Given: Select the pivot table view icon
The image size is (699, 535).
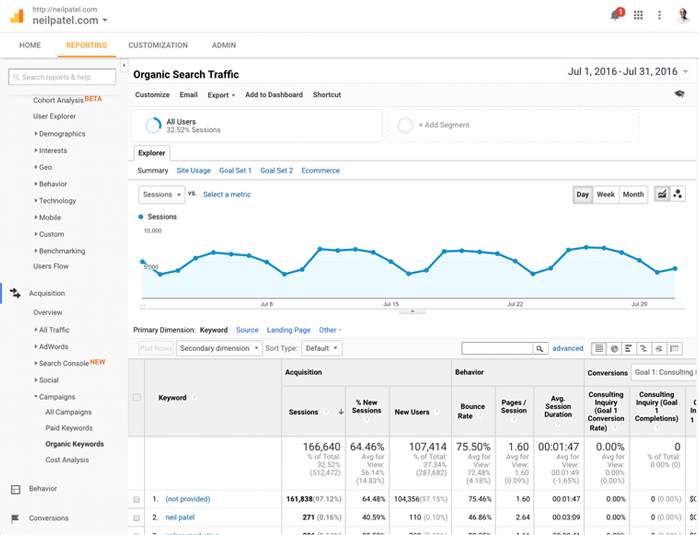Looking at the screenshot, I should click(x=674, y=349).
